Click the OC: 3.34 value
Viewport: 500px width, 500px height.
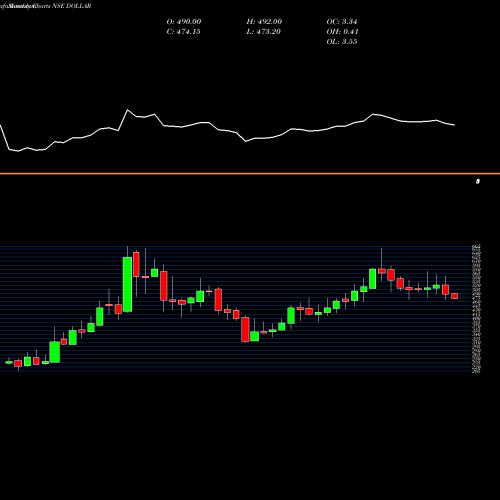342,22
